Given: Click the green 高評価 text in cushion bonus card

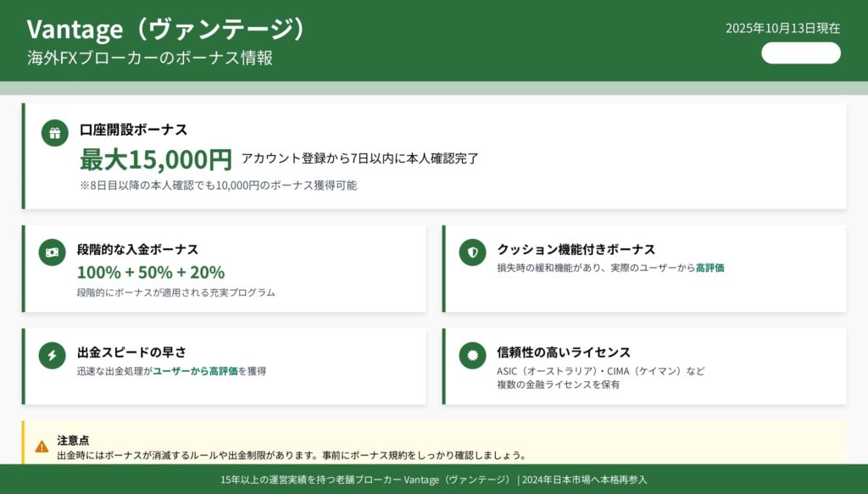Looking at the screenshot, I should click(x=709, y=268).
